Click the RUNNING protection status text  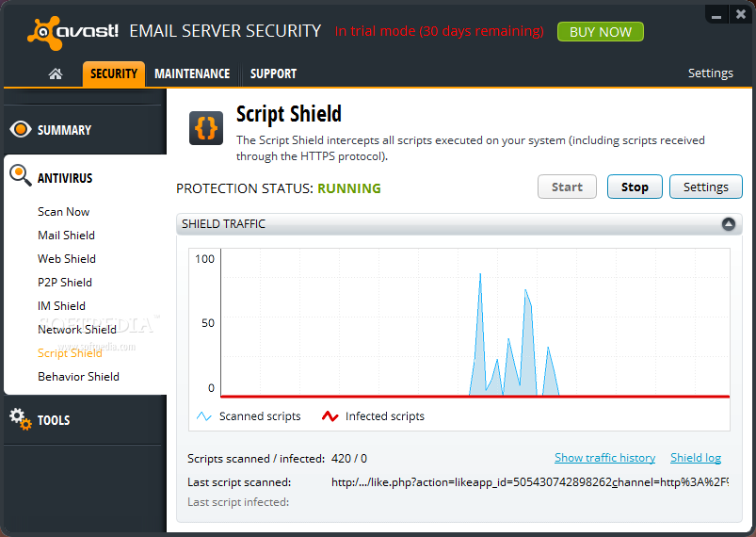349,188
